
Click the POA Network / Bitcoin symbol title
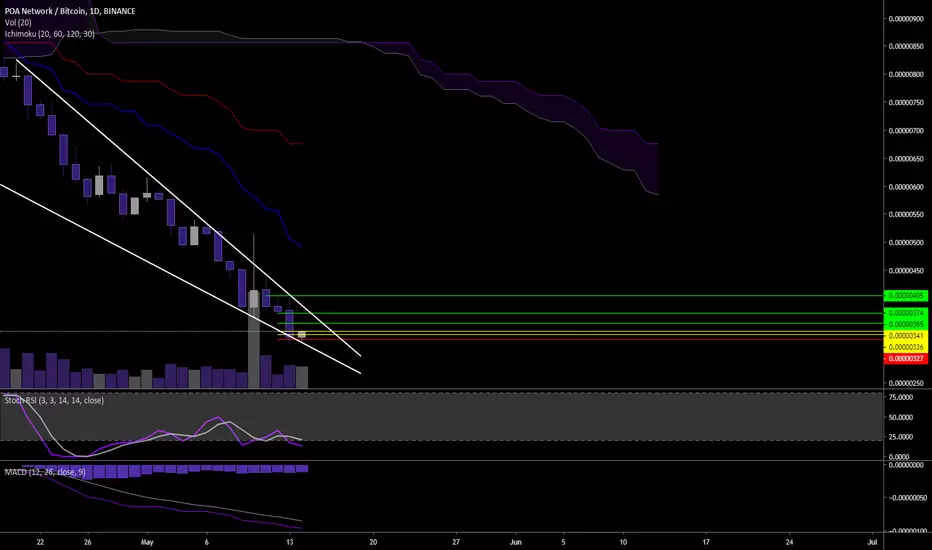70,11
